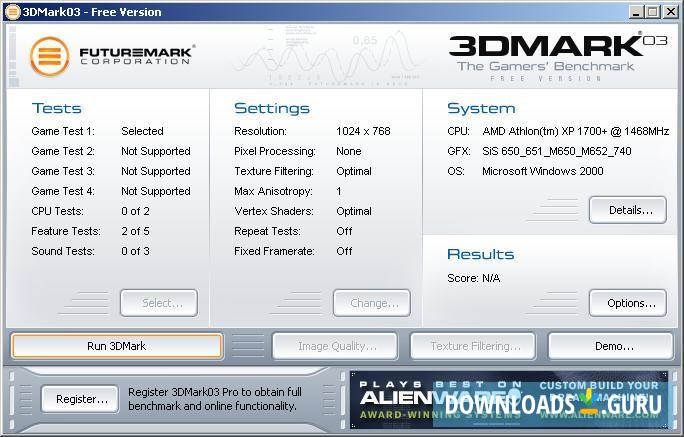Launch the Demo
The height and width of the screenshot is (437, 684).
coord(611,346)
